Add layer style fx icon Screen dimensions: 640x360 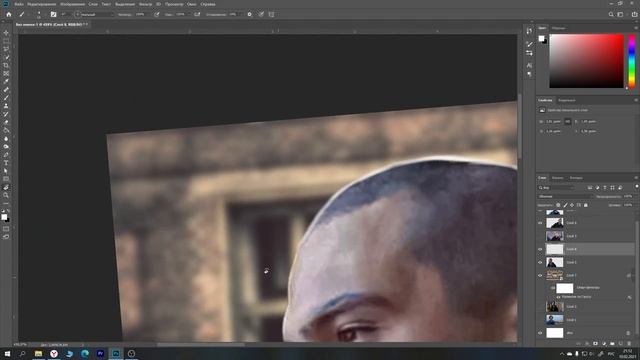(x=587, y=344)
